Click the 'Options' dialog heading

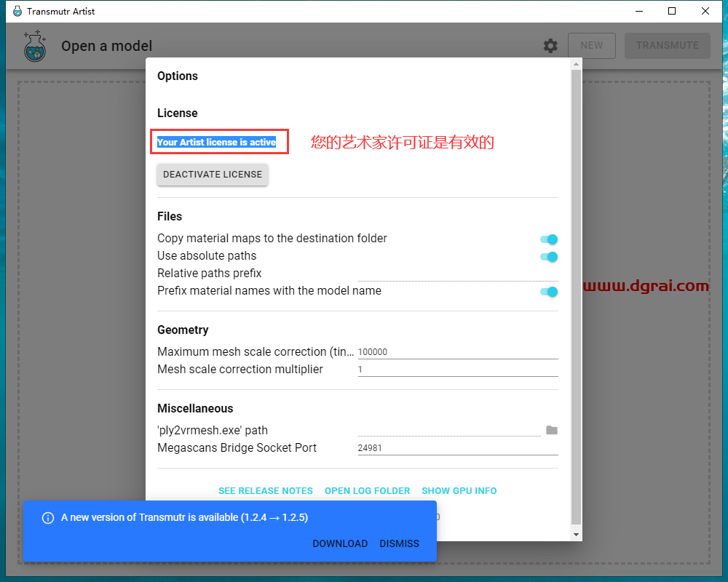178,76
